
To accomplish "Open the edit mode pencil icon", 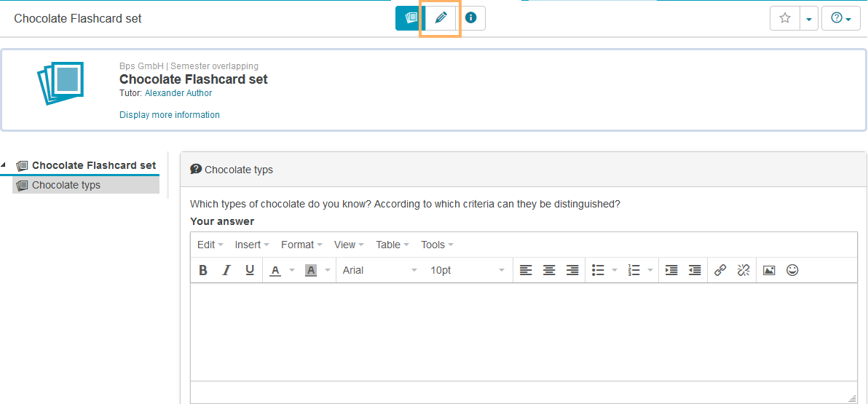I will [x=441, y=18].
